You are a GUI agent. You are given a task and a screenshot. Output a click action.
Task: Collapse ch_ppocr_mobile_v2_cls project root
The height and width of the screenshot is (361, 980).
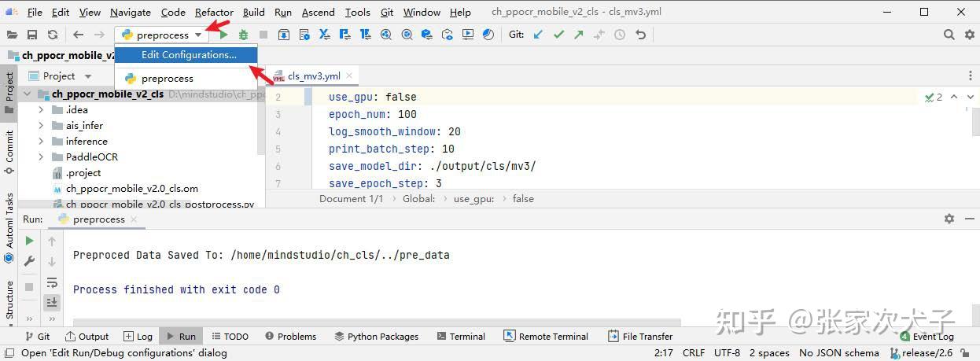[28, 94]
